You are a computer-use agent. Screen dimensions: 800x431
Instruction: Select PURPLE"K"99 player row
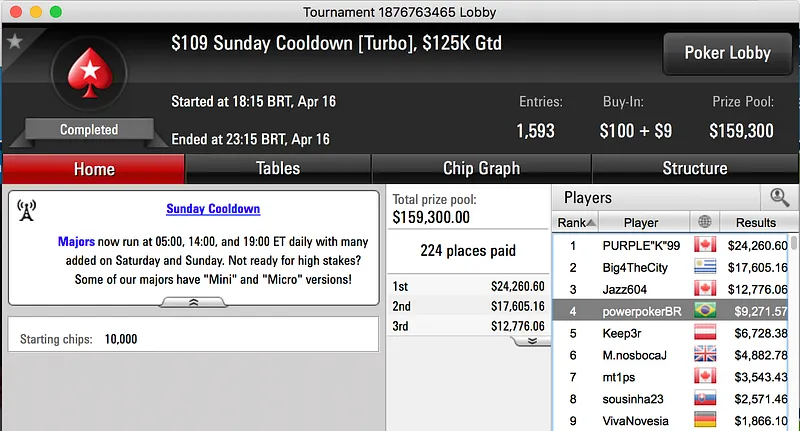[x=640, y=245]
